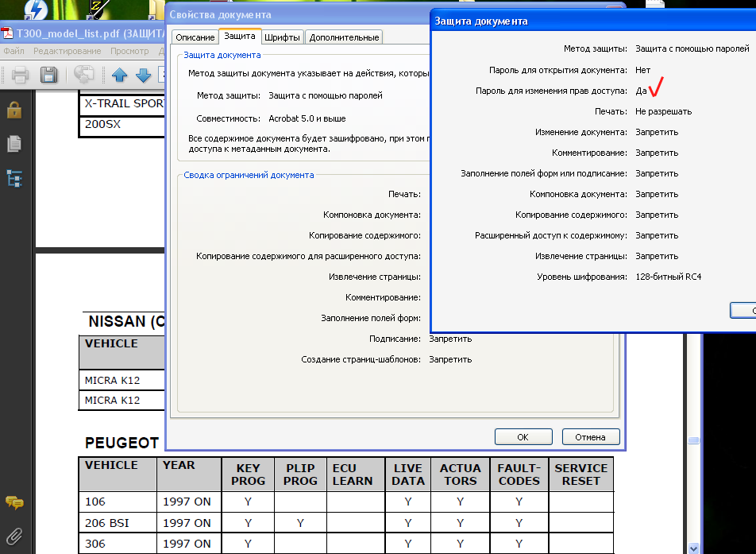Open the Pages panel icon in sidebar
This screenshot has height=554, width=756.
(14, 144)
